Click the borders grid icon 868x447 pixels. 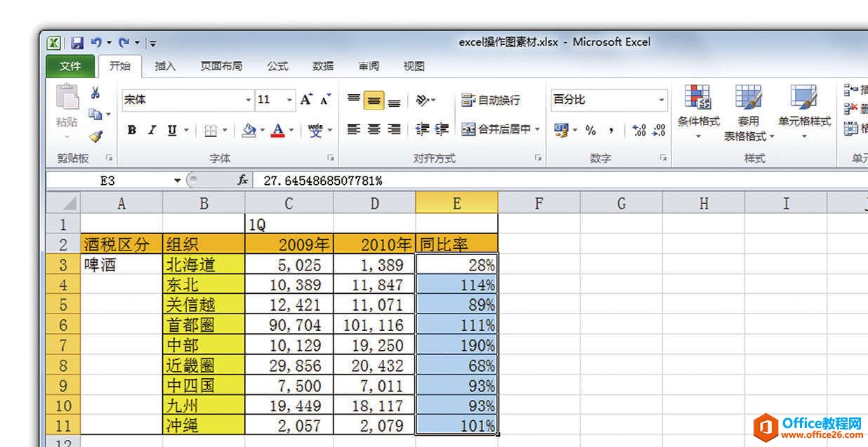(211, 130)
